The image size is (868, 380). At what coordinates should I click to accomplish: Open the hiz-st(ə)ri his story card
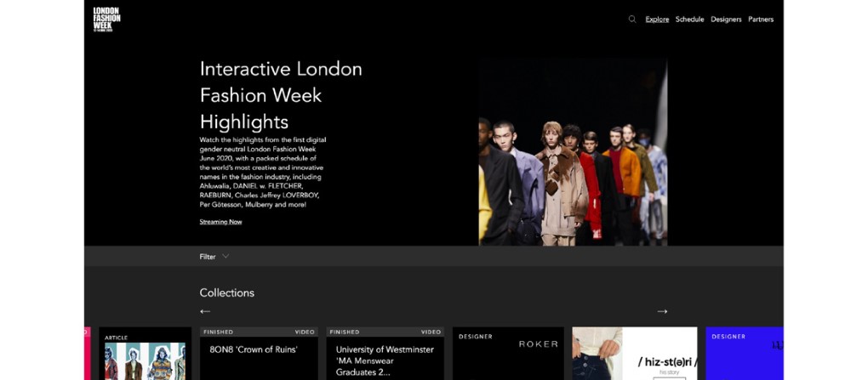click(635, 354)
